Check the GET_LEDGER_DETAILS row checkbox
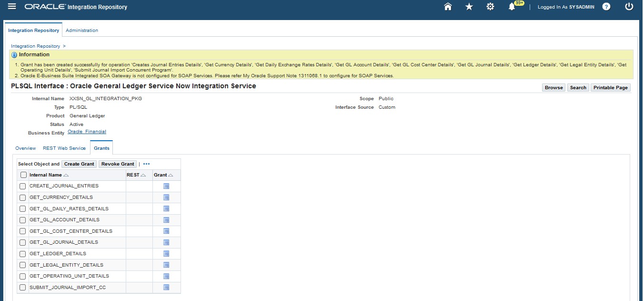 point(22,254)
